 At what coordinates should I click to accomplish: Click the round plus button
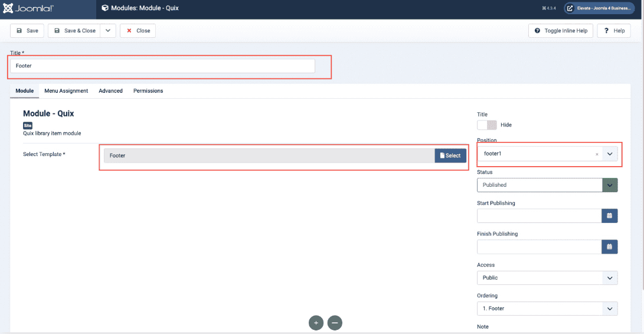pos(316,323)
